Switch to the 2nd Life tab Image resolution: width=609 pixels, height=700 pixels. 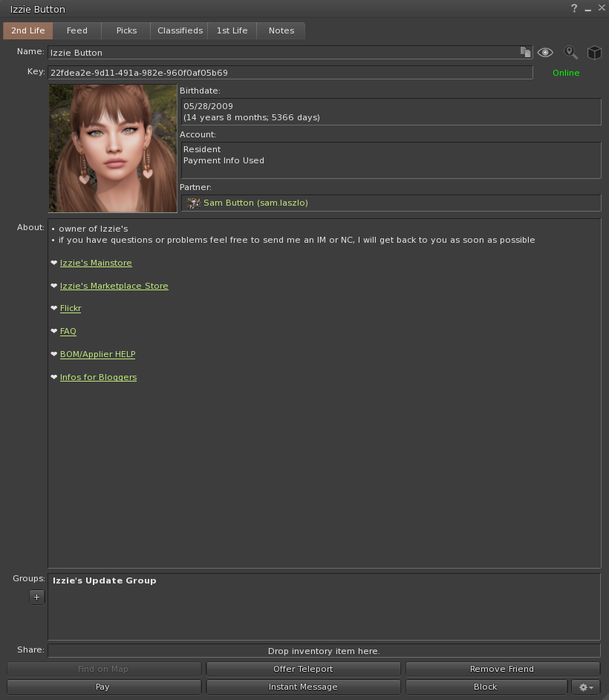pos(27,30)
